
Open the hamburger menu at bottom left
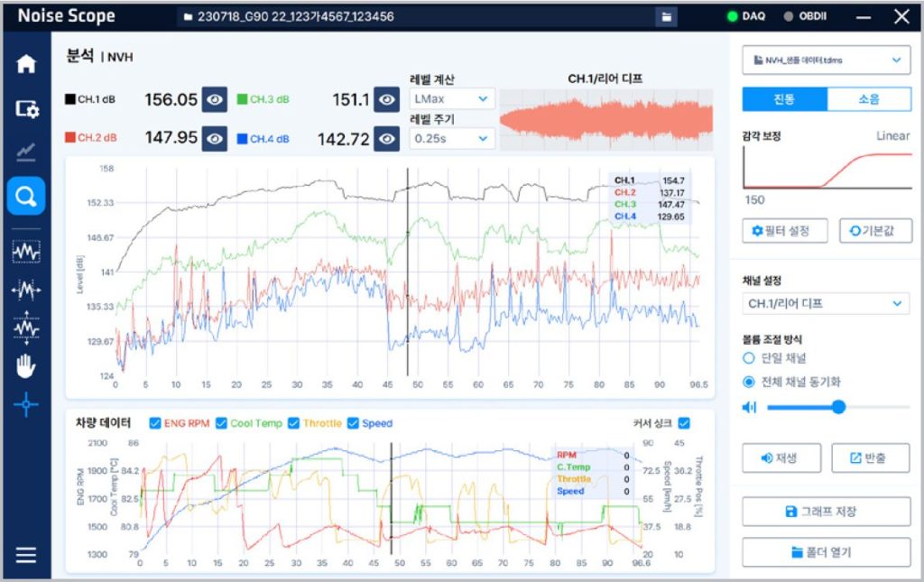[x=26, y=555]
